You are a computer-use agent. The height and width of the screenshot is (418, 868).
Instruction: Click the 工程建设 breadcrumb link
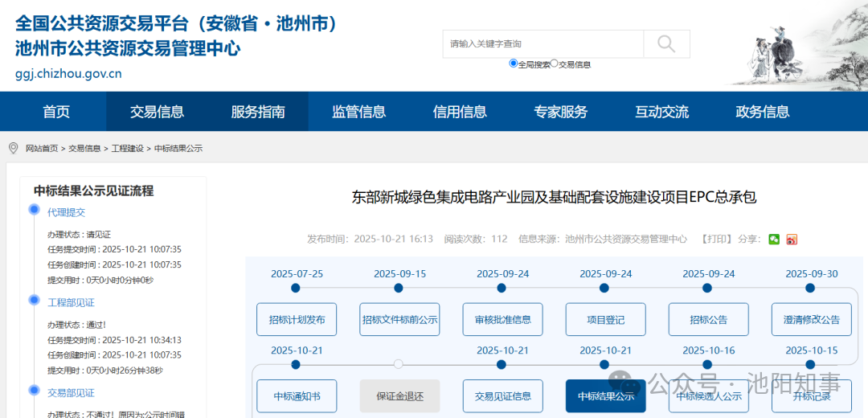pyautogui.click(x=127, y=149)
